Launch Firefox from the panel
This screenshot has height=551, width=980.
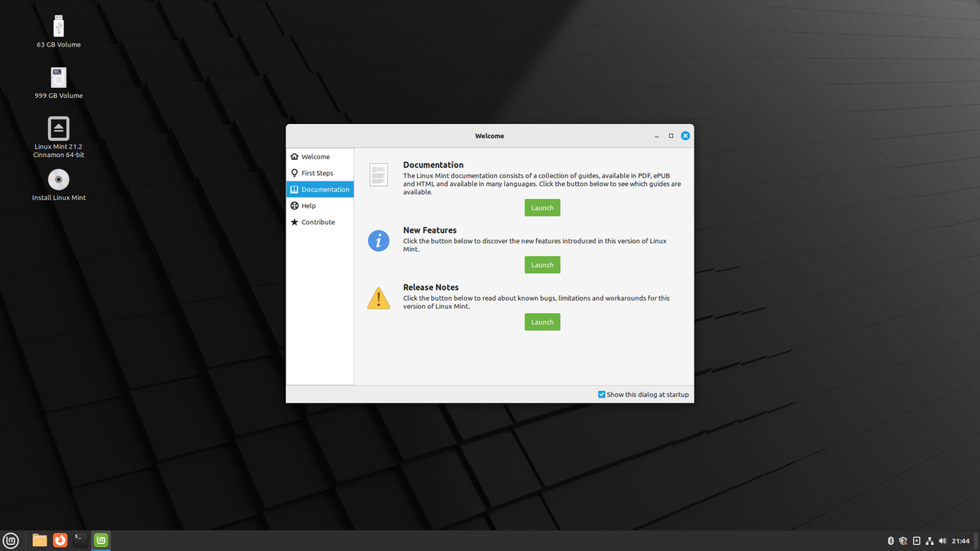coord(60,540)
